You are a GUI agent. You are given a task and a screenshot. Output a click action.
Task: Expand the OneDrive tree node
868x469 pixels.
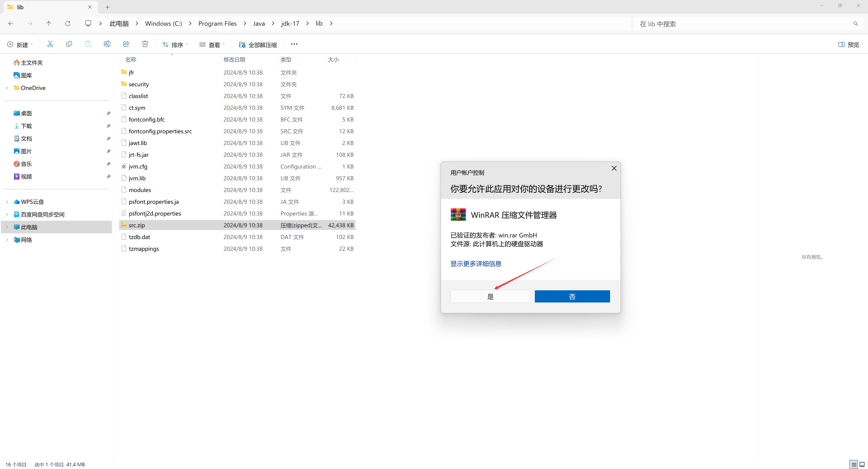(x=7, y=88)
